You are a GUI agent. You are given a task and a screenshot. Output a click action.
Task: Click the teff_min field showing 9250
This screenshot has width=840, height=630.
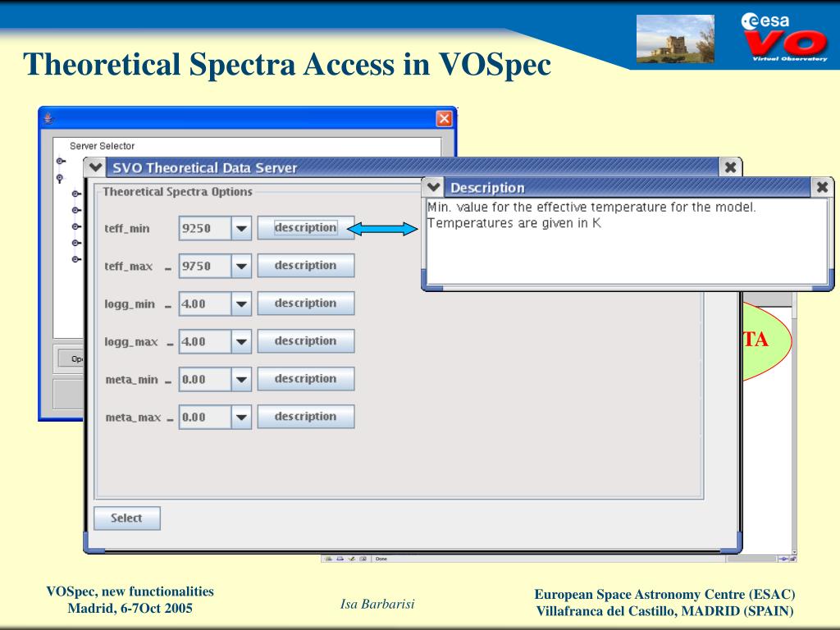point(205,228)
